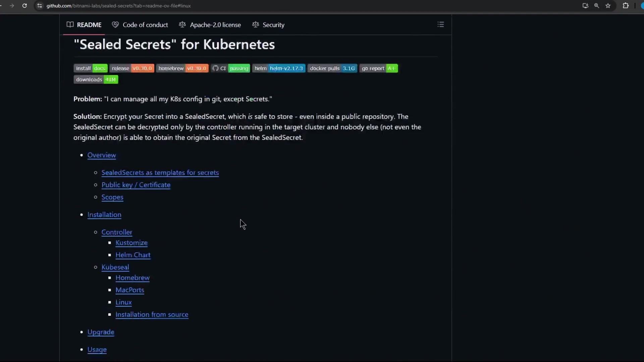The image size is (644, 362).
Task: Click the install docs badge
Action: click(91, 68)
